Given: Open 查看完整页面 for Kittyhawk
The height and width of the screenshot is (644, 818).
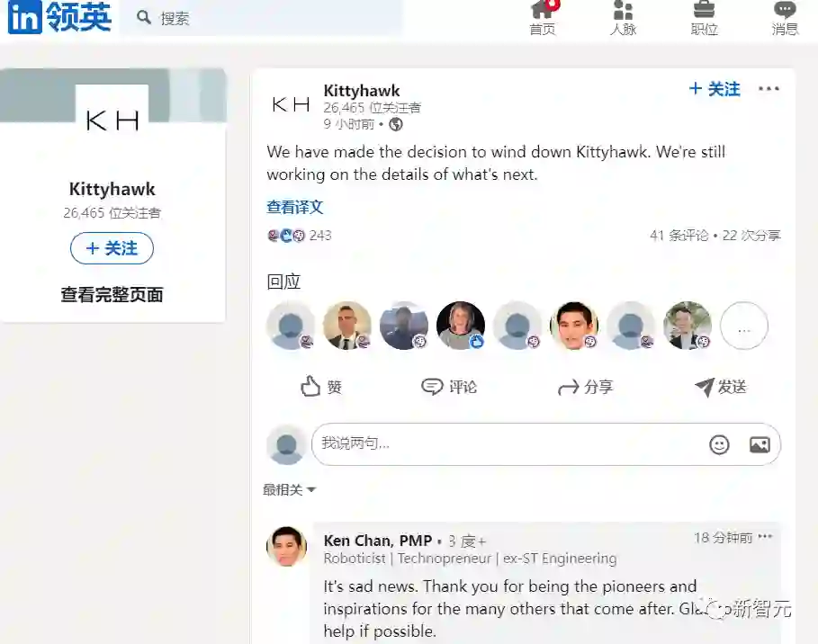Looking at the screenshot, I should [112, 295].
